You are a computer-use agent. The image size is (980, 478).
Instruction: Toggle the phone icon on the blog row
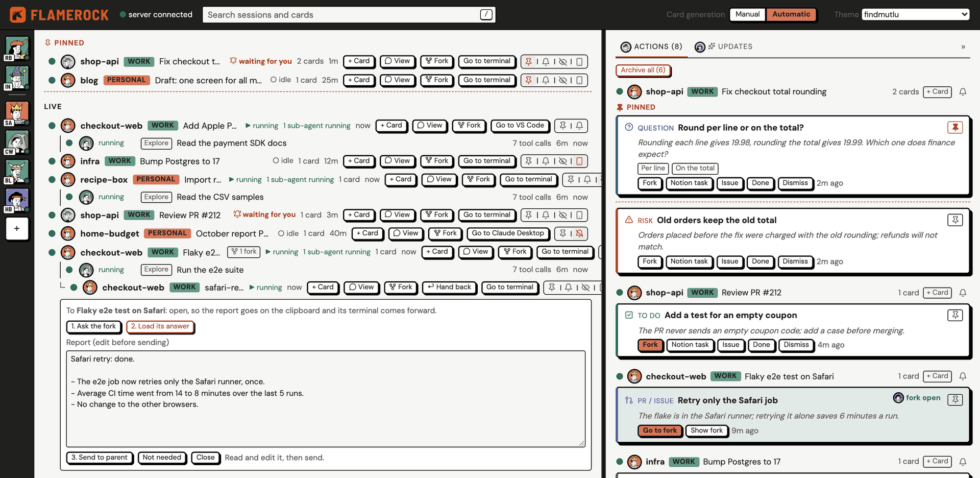[x=579, y=80]
